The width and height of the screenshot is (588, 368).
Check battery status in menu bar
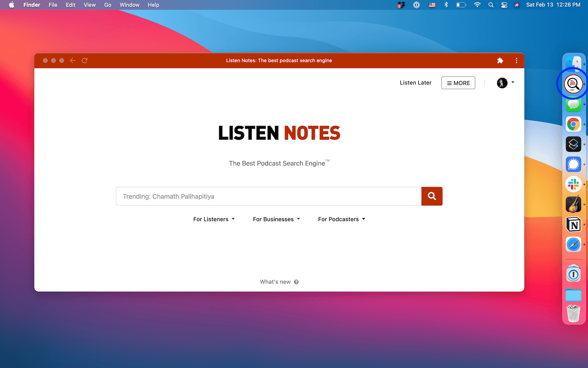coord(461,5)
